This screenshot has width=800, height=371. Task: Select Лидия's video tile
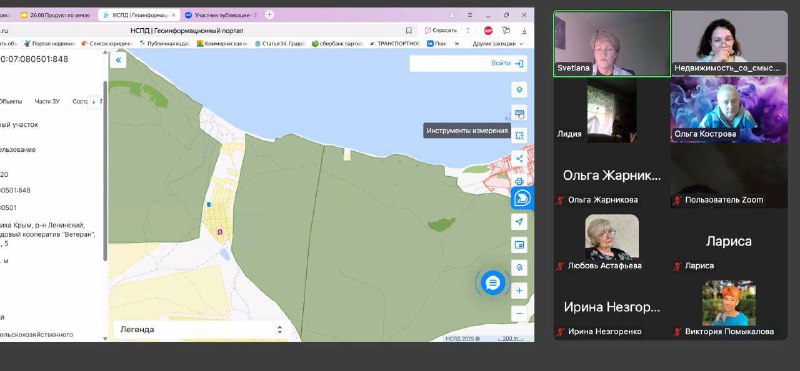point(612,110)
